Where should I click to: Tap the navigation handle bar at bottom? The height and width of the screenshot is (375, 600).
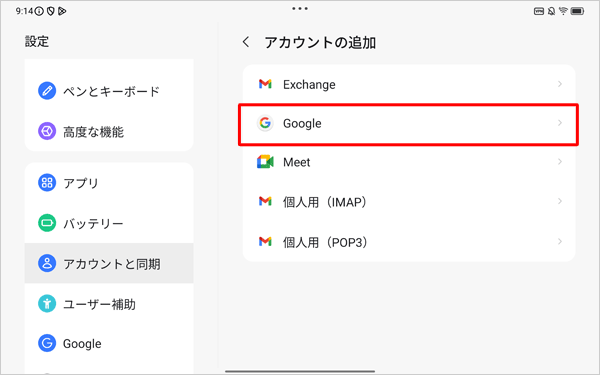(300, 371)
